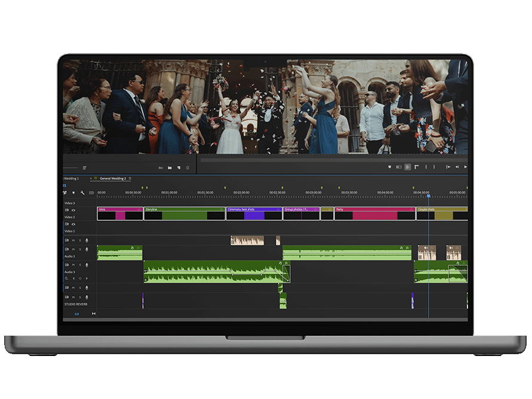Mute the Audio 3 track
The height and width of the screenshot is (399, 532).
pyautogui.click(x=73, y=265)
